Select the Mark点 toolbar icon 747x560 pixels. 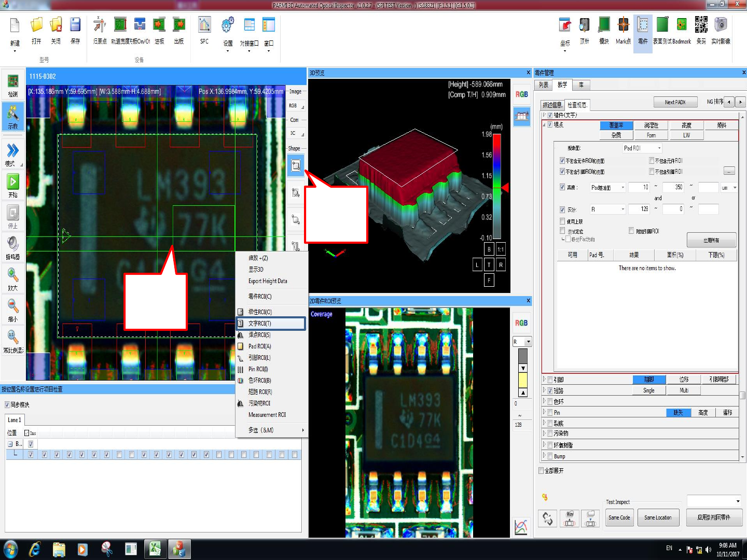click(623, 25)
